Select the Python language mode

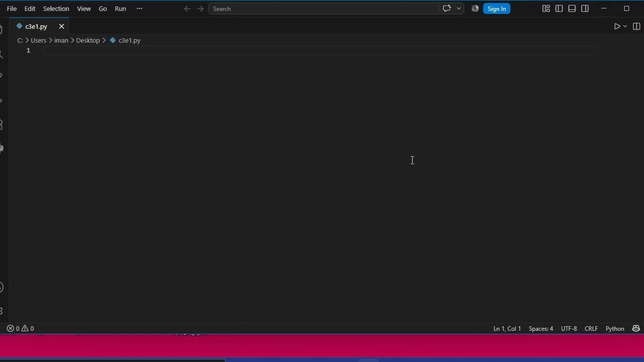pyautogui.click(x=615, y=328)
